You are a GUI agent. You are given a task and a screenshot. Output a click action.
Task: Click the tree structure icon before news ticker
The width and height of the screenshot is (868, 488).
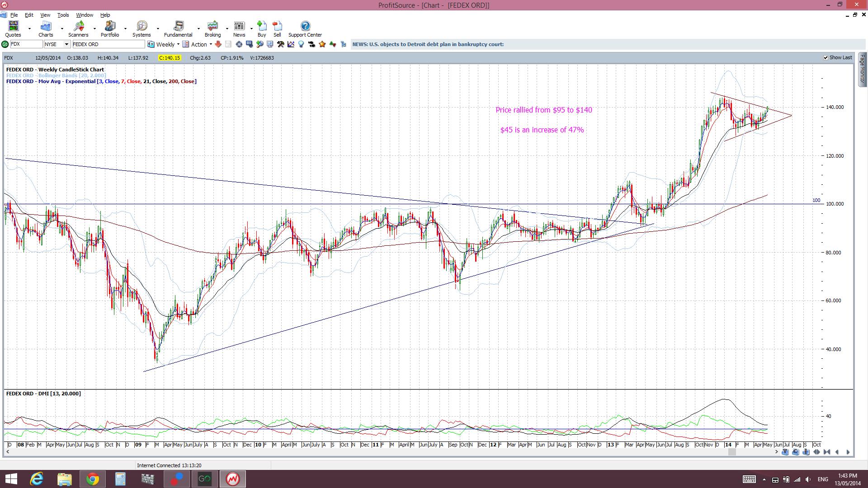point(344,44)
